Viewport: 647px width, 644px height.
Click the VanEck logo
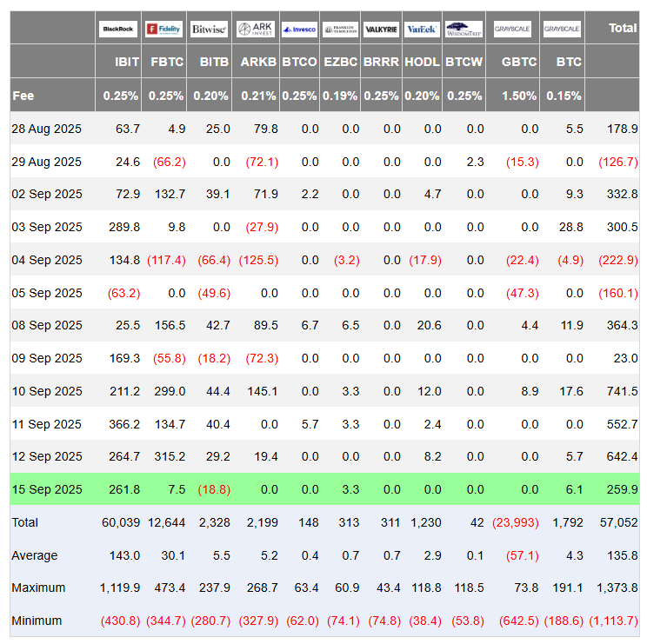pyautogui.click(x=422, y=30)
